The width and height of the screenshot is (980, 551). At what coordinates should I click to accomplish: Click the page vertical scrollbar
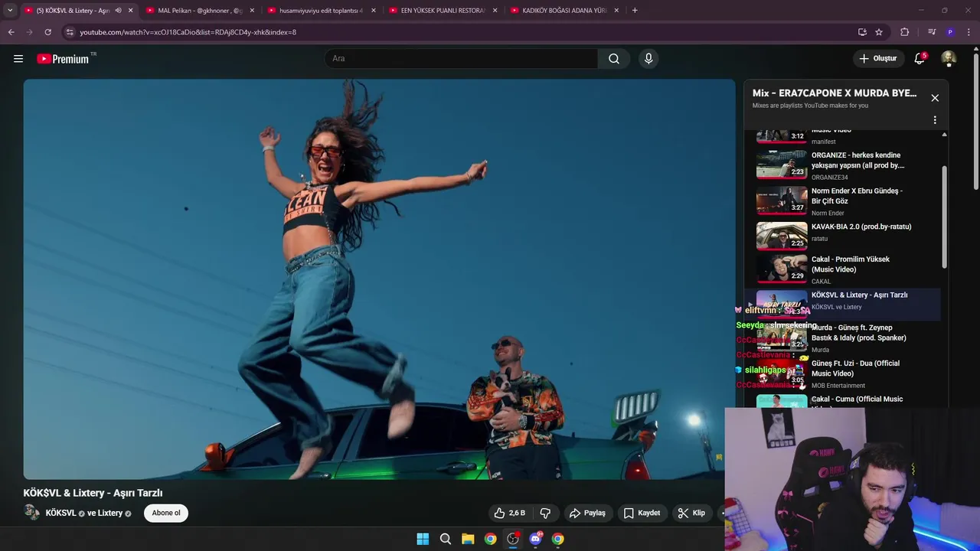pos(976,121)
